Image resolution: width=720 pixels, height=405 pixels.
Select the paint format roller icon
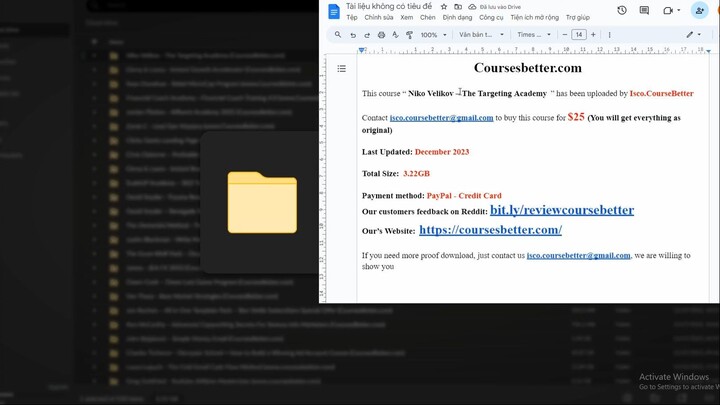tap(410, 35)
